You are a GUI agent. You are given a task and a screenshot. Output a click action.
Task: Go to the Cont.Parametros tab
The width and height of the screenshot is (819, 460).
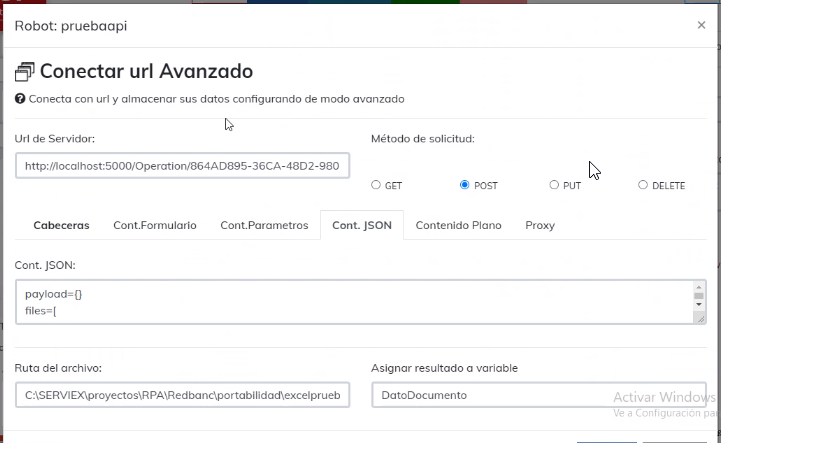coord(264,225)
